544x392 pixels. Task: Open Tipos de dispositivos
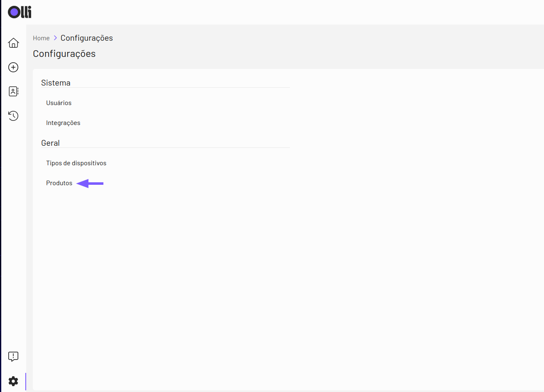[76, 163]
